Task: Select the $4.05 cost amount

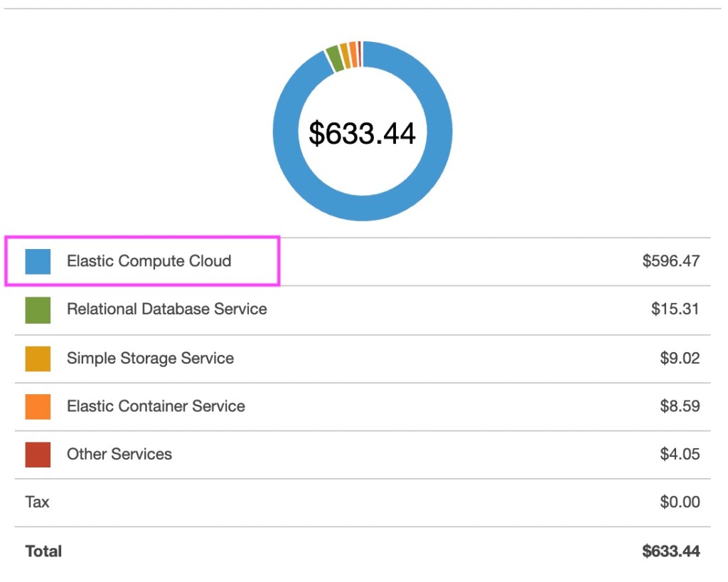Action: (x=679, y=455)
